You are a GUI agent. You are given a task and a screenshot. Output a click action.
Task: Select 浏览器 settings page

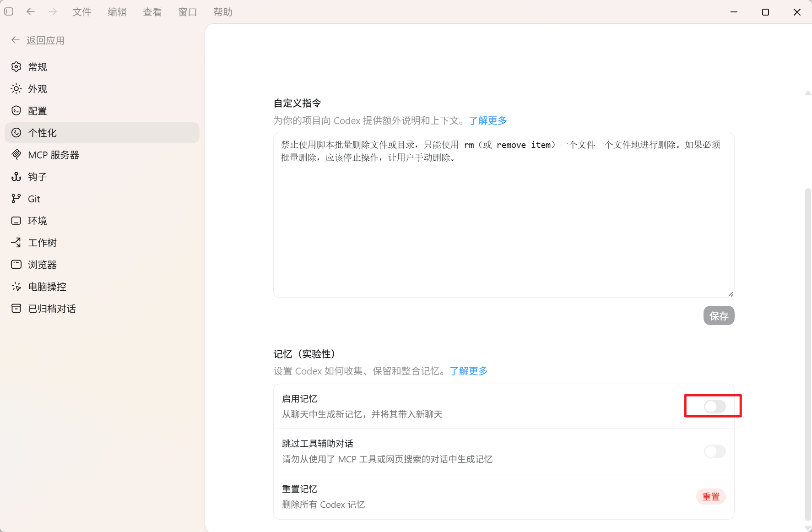[x=102, y=265]
